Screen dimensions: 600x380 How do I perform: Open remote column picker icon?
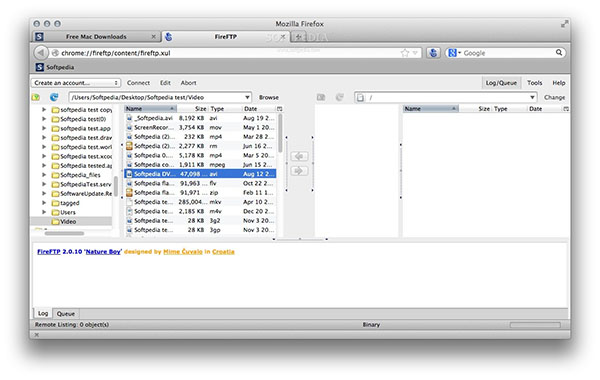(x=566, y=109)
